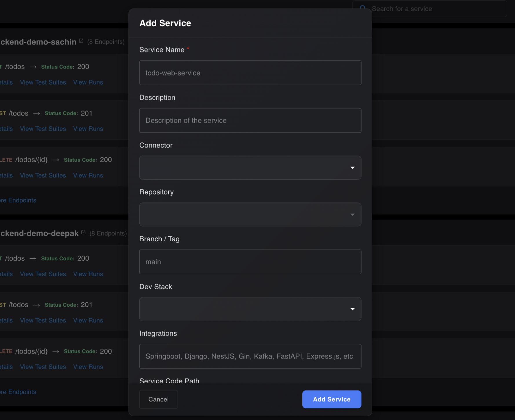Click into the Description text field
This screenshot has height=420, width=515.
pos(250,120)
